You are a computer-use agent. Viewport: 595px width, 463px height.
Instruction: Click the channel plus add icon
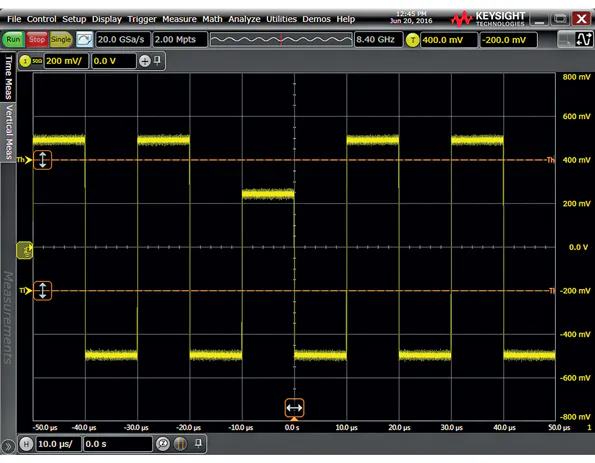point(145,61)
